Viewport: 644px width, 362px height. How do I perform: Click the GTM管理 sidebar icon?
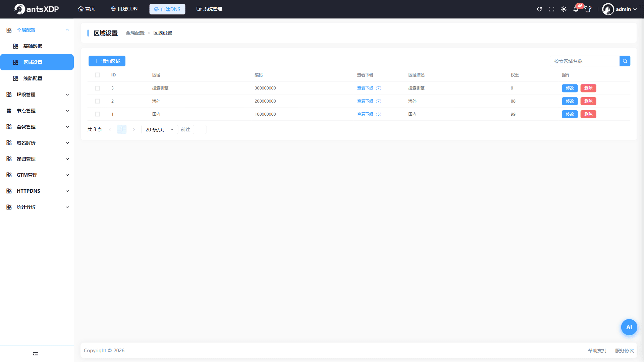point(9,175)
